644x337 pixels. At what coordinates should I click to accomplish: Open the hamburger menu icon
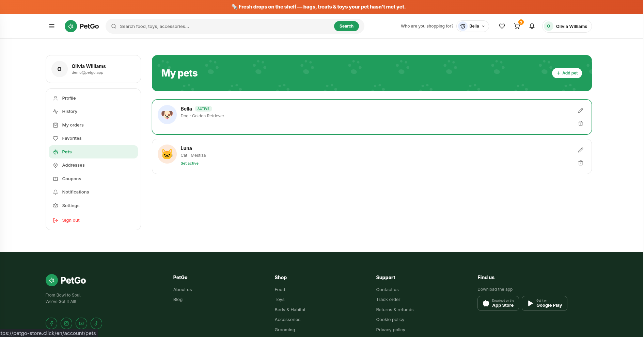[x=52, y=26]
